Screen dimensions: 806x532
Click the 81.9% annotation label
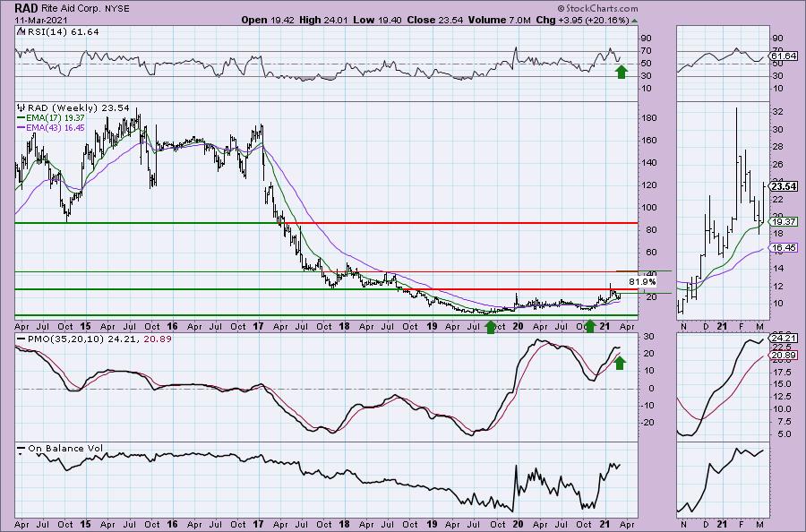coord(642,282)
